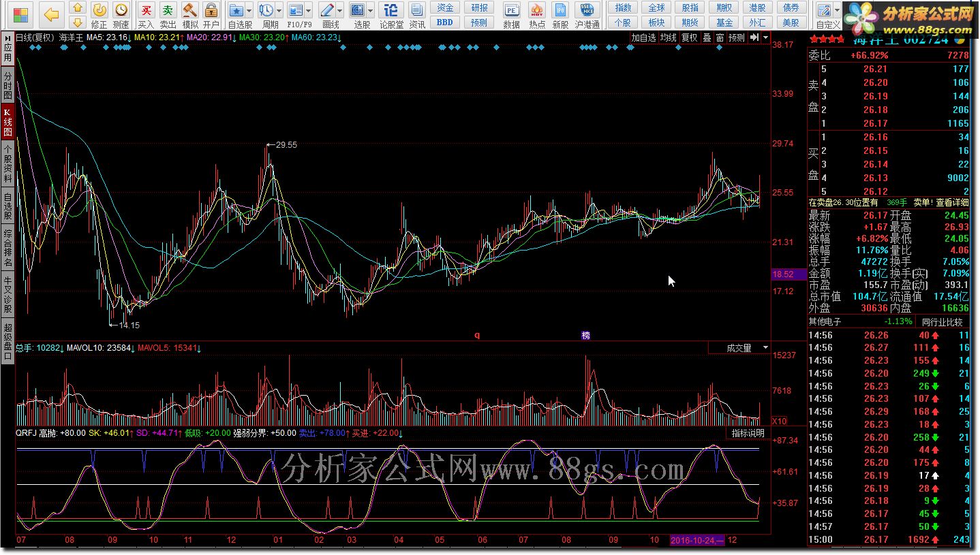Select the 画线 drawing pencil tool
Screen dimensions: 980x555
coord(327,11)
